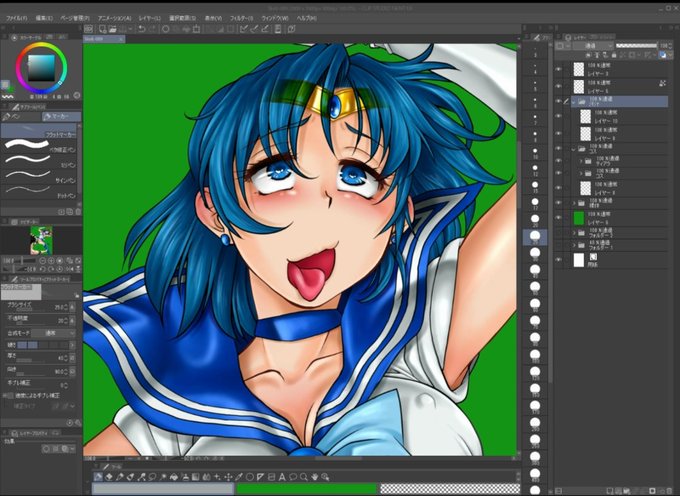Open the layer blend mode 通常 dropdown

coord(593,46)
